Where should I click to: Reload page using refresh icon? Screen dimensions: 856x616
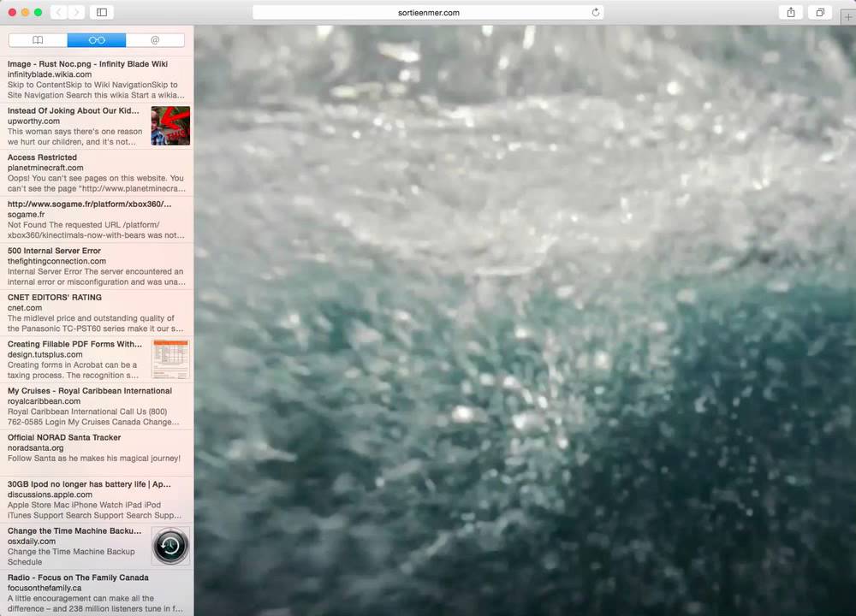click(596, 12)
